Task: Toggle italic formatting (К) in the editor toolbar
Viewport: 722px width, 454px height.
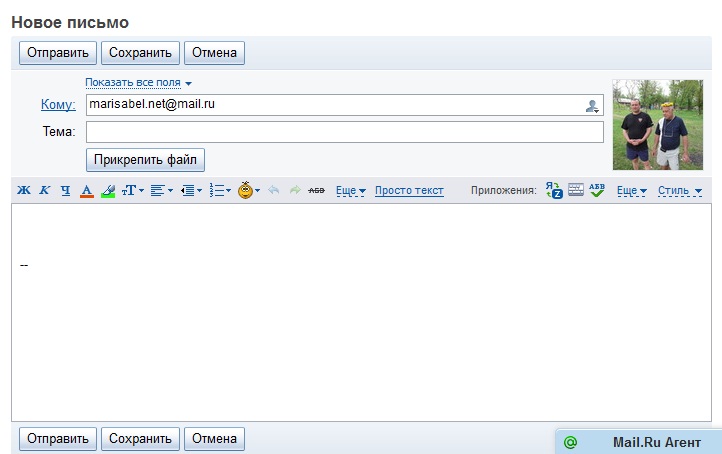Action: pyautogui.click(x=44, y=190)
